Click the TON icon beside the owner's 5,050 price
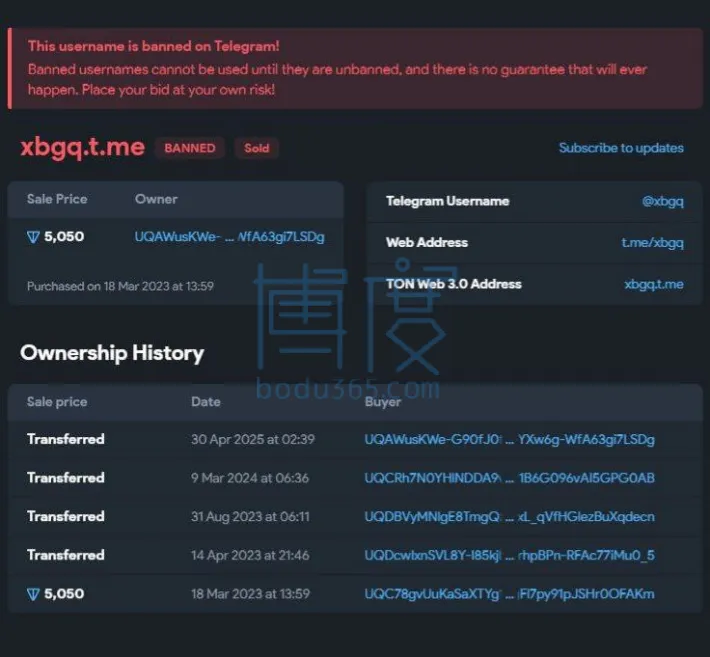 tap(33, 237)
